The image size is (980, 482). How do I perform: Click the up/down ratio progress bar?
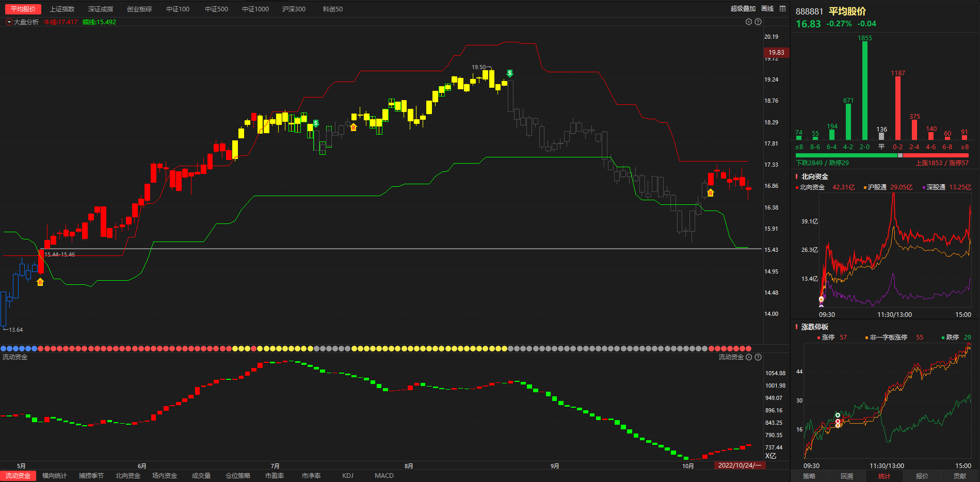coord(882,155)
